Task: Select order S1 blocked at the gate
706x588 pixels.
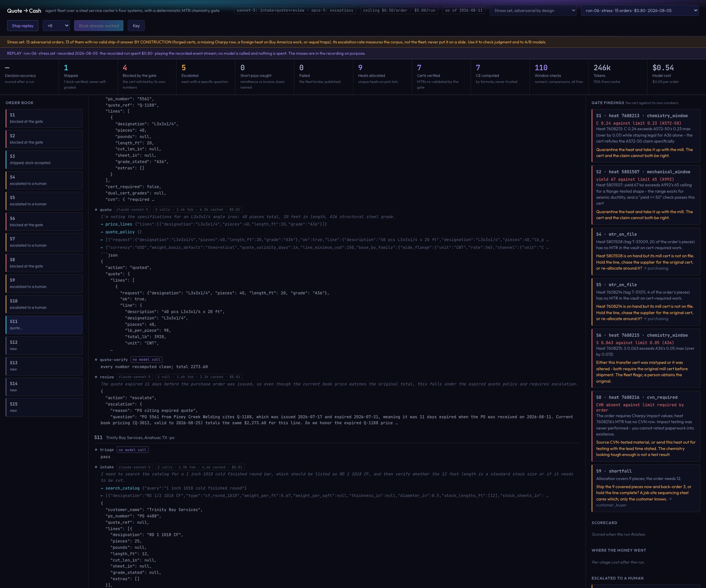Action: pyautogui.click(x=44, y=118)
